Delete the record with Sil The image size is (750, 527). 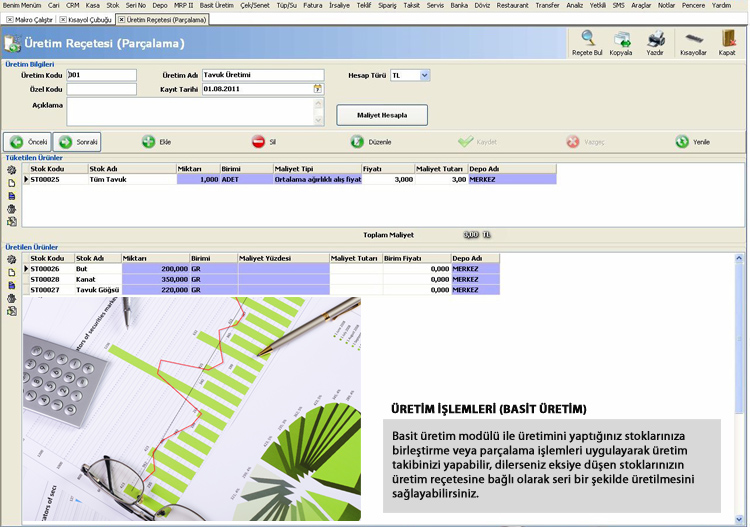coord(264,142)
